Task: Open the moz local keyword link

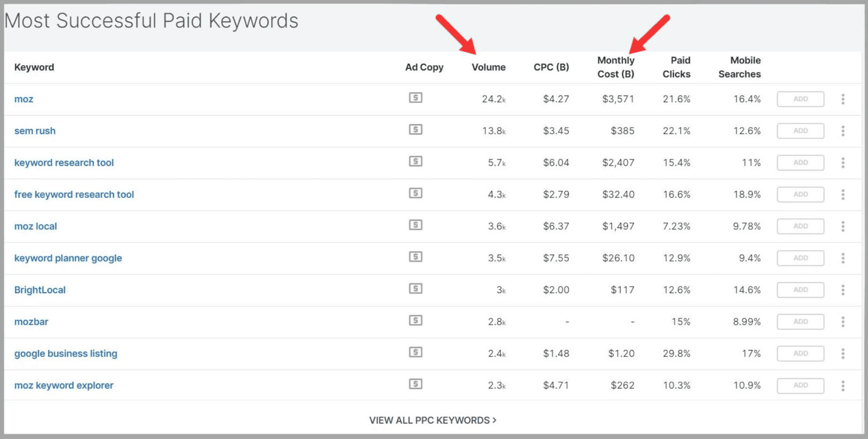Action: [x=35, y=226]
